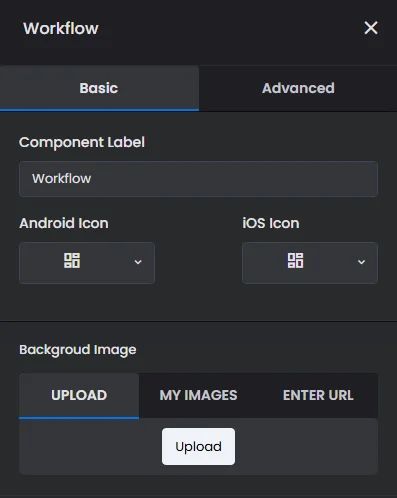Click the Workflow panel title
This screenshot has height=498, width=397.
coord(61,28)
